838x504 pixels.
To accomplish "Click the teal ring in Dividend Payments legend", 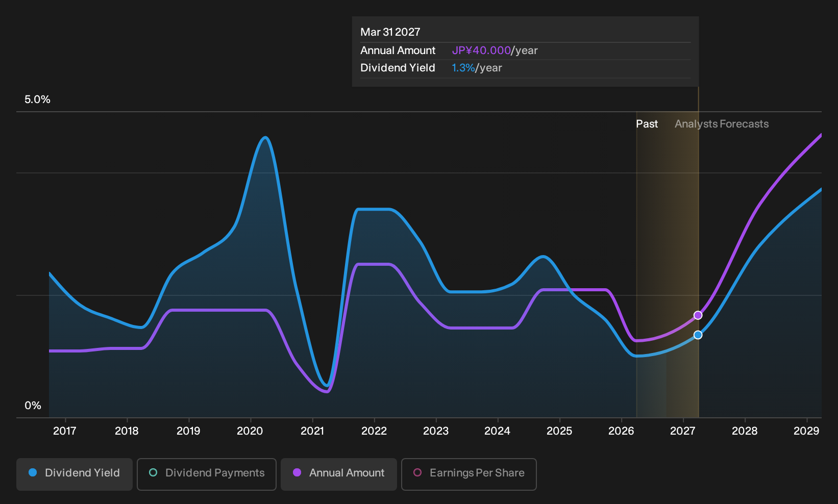I will 153,472.
